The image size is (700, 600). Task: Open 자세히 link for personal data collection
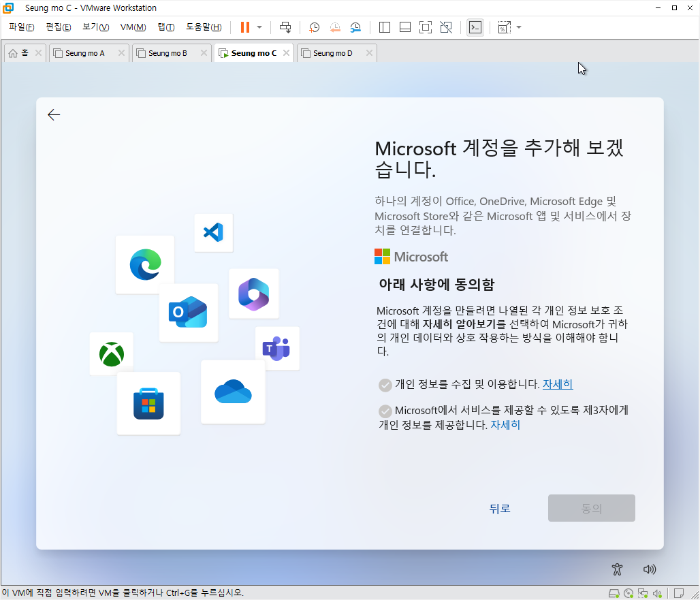tap(558, 384)
